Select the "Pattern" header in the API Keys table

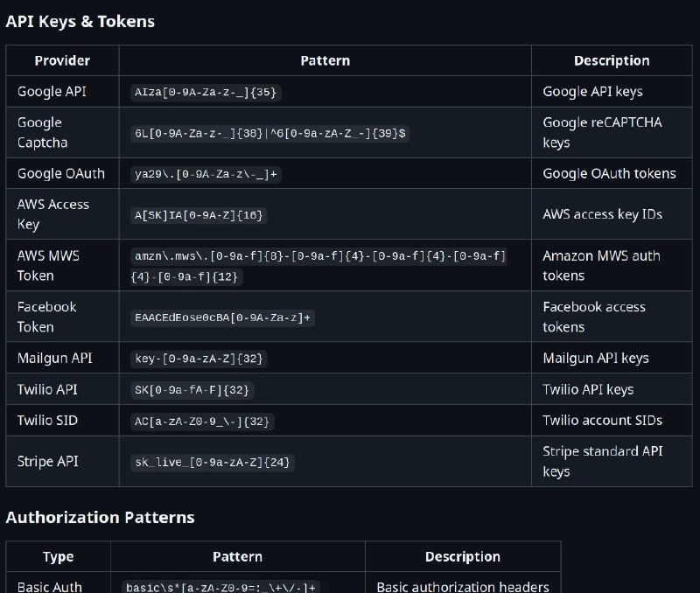[325, 60]
